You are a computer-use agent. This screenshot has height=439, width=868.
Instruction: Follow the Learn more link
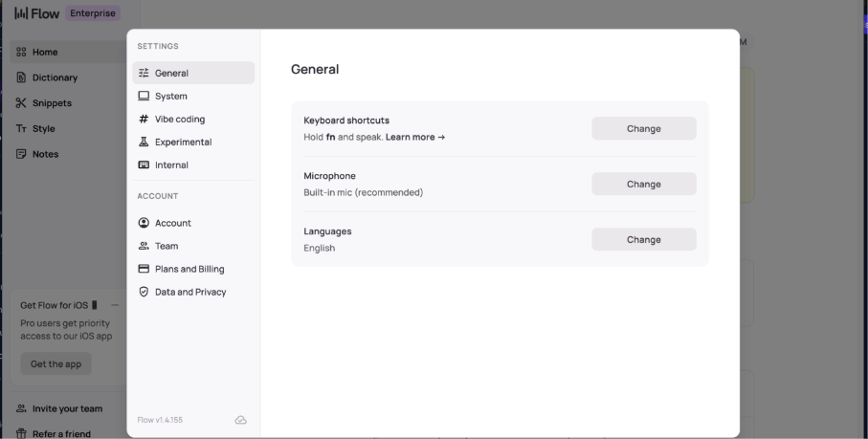[x=415, y=137]
